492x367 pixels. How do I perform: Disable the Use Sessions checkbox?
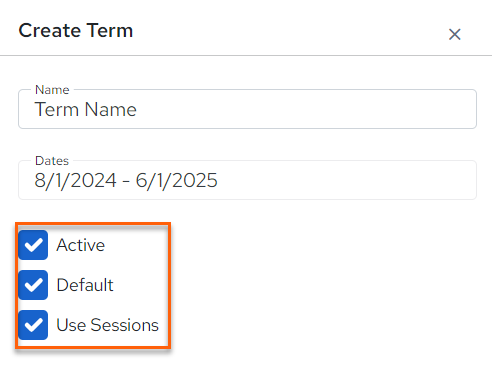[x=33, y=325]
